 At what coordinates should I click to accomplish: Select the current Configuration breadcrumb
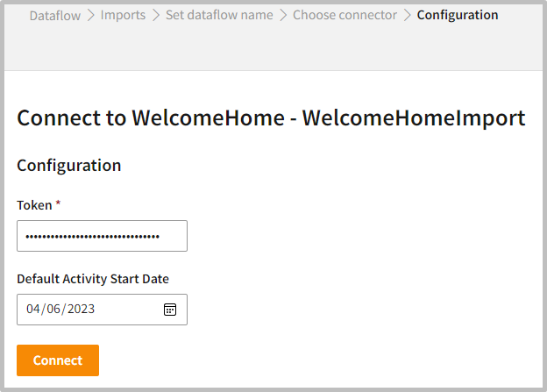(x=458, y=15)
